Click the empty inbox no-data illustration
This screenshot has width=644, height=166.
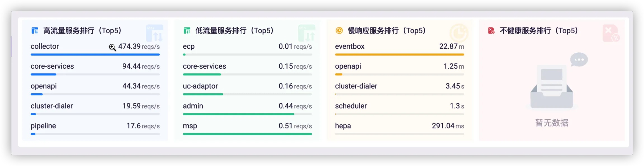[552, 84]
